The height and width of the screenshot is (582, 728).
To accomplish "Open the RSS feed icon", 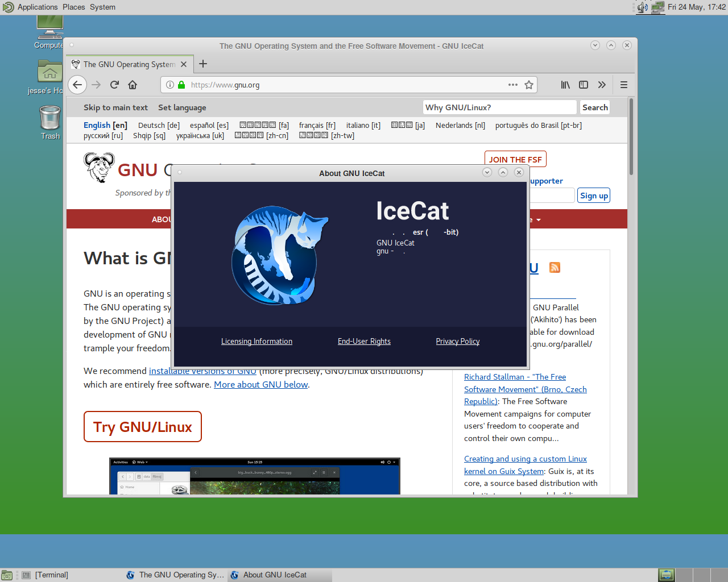I will (x=555, y=267).
